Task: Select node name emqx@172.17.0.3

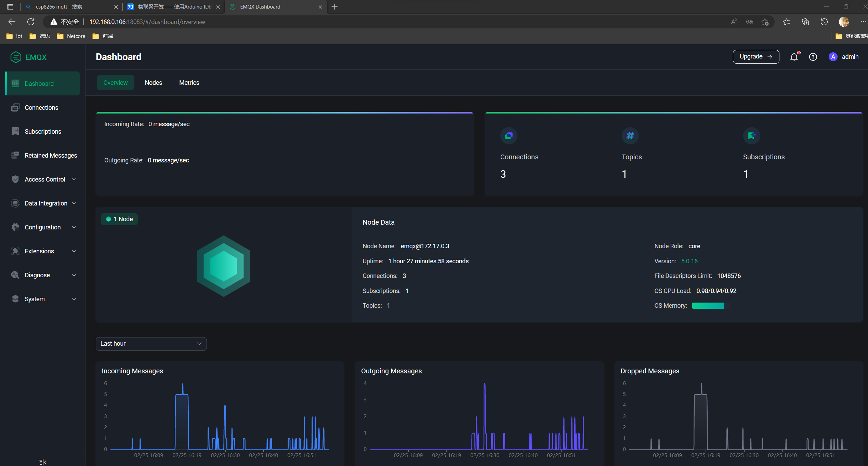Action: [425, 246]
